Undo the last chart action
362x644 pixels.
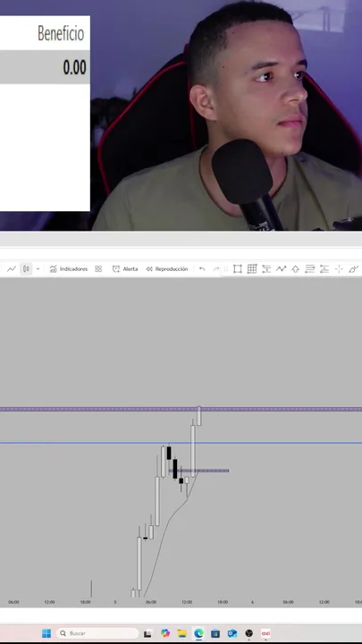202,269
